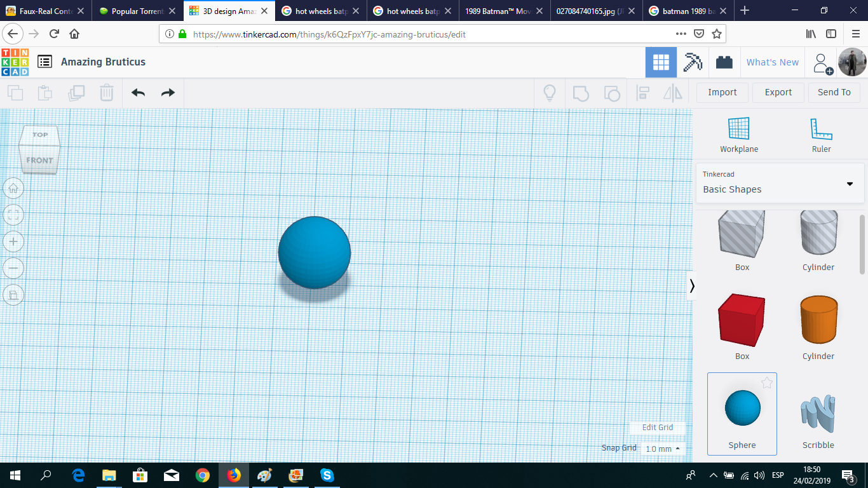Click the Tinkercad logo
The image size is (868, 488).
[15, 62]
